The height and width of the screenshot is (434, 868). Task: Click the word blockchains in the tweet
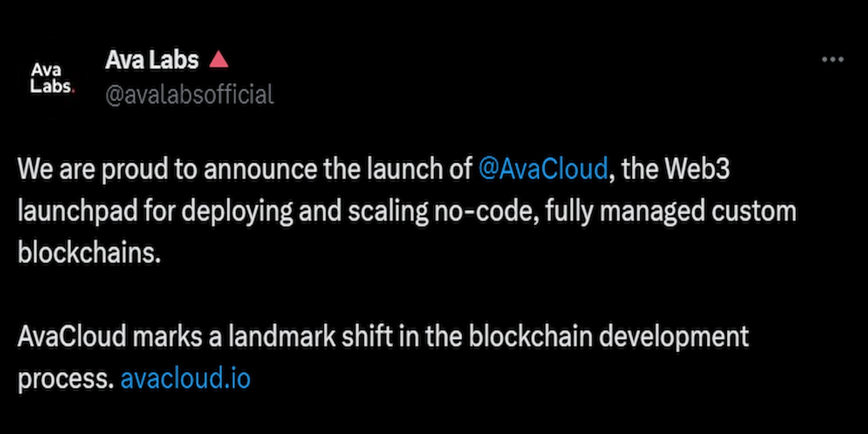coord(88,251)
